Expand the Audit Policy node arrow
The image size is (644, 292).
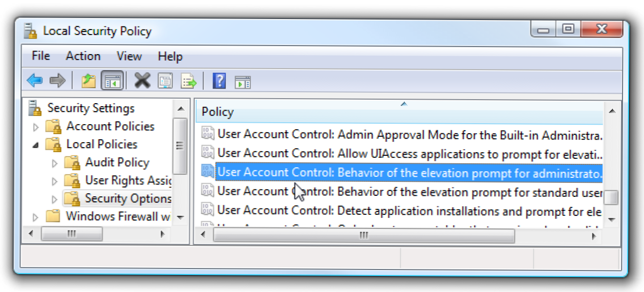(x=55, y=163)
